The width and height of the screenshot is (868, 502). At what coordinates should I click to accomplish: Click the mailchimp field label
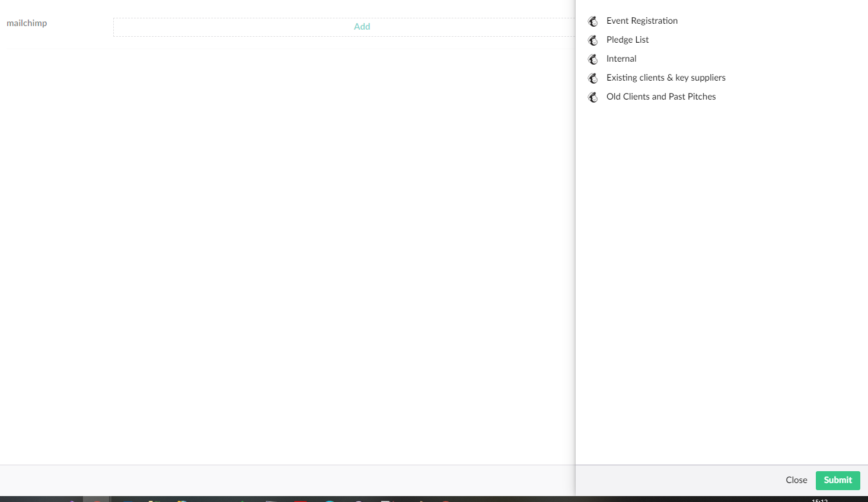point(27,23)
